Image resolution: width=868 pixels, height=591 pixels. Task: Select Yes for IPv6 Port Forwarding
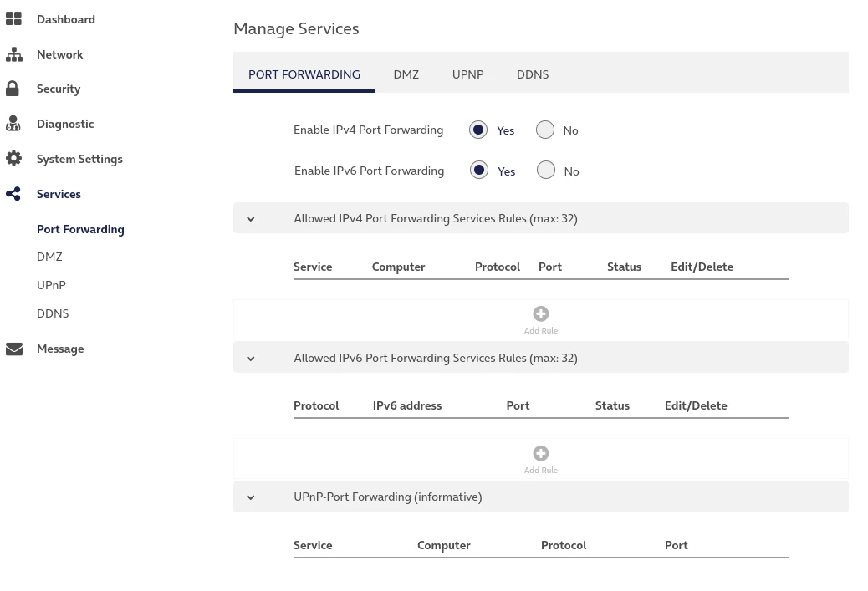(479, 171)
